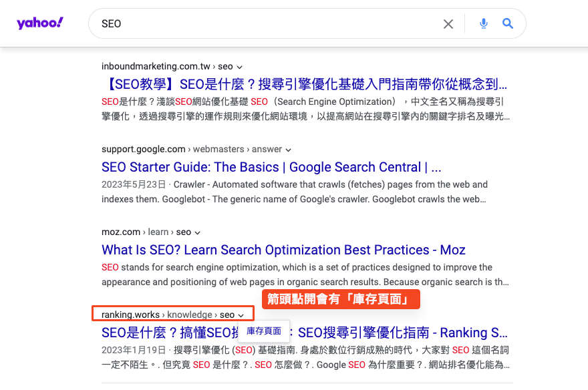Click the moz.com URL breadcrumb

[121, 232]
